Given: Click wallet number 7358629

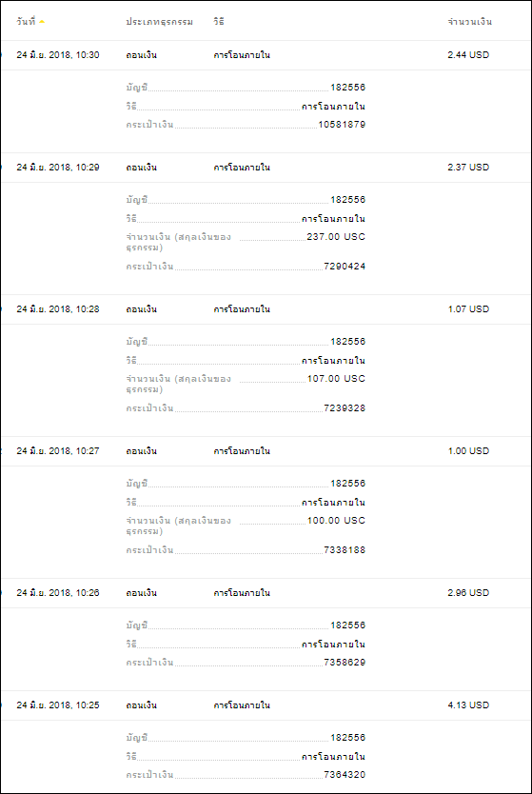Looking at the screenshot, I should click(x=345, y=663).
